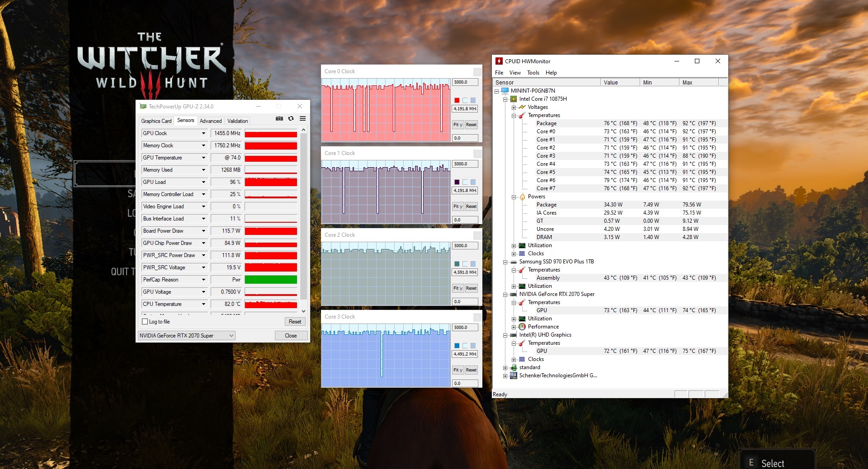
Task: Expand the Voltages node in HWMonitor
Action: click(x=514, y=108)
